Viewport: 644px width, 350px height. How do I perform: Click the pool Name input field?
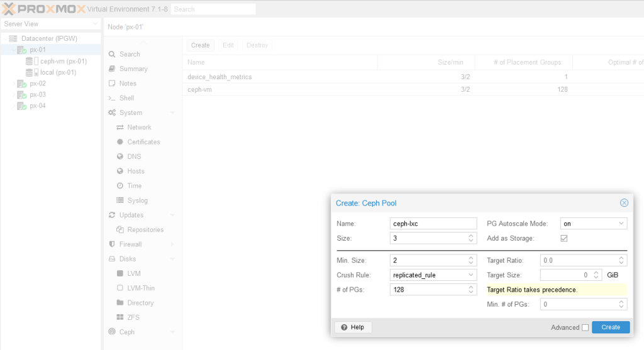pos(433,224)
